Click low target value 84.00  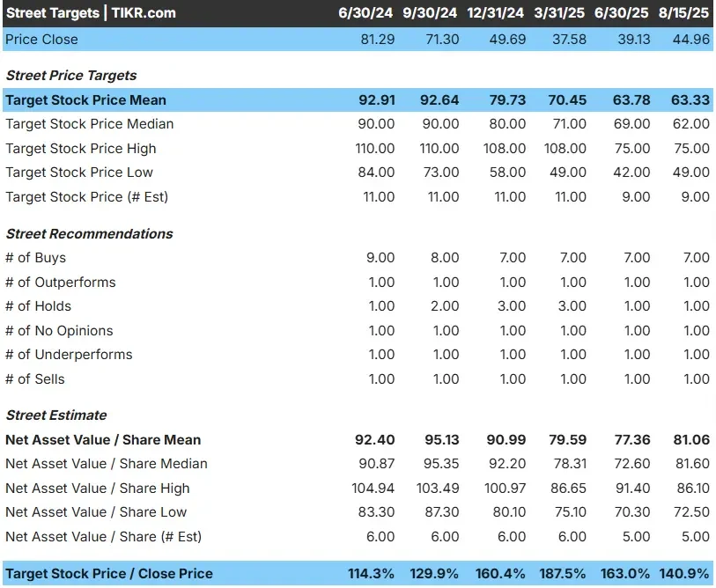tap(376, 173)
